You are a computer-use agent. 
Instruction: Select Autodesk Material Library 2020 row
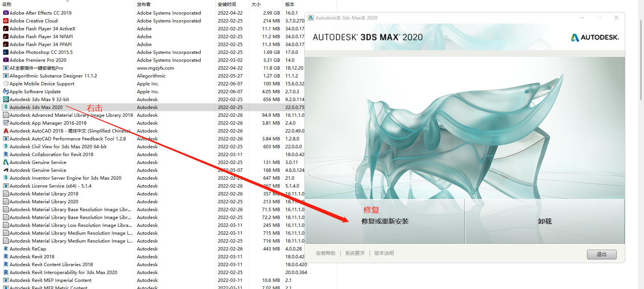pyautogui.click(x=168, y=201)
